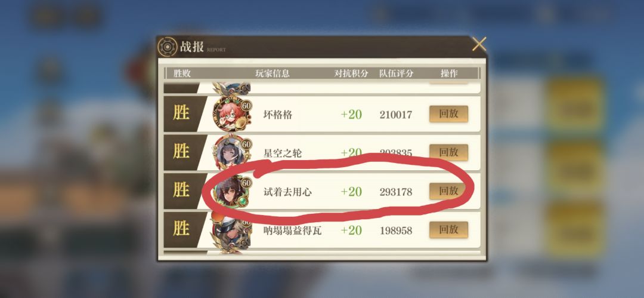Viewport: 644px width, 298px height.
Task: Play 回放 for the 星空之轮 match
Action: point(448,152)
